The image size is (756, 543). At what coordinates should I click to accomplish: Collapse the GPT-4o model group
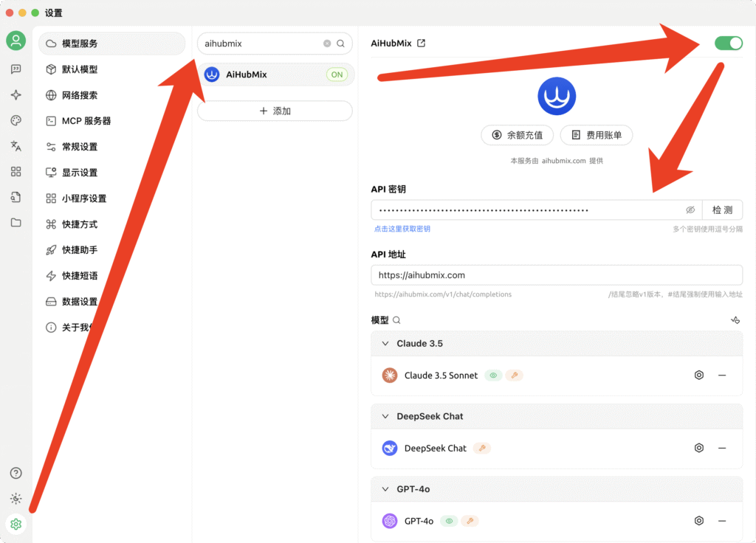pyautogui.click(x=385, y=489)
